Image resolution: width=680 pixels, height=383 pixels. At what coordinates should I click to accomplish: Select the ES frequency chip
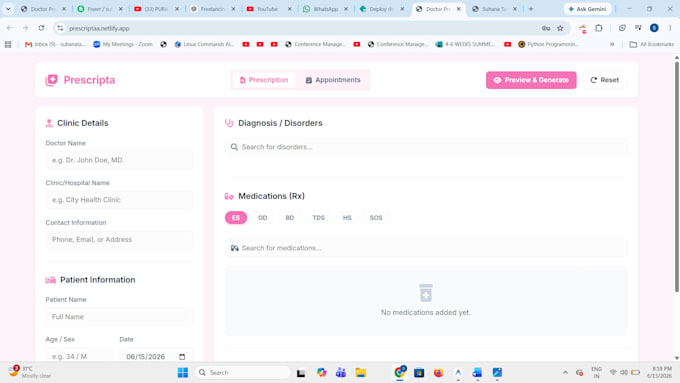(236, 218)
